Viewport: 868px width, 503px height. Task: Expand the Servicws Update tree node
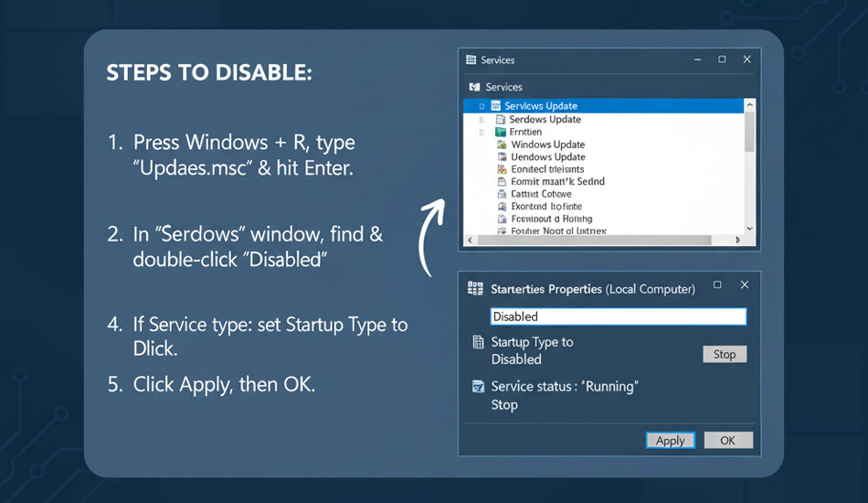pyautogui.click(x=482, y=107)
